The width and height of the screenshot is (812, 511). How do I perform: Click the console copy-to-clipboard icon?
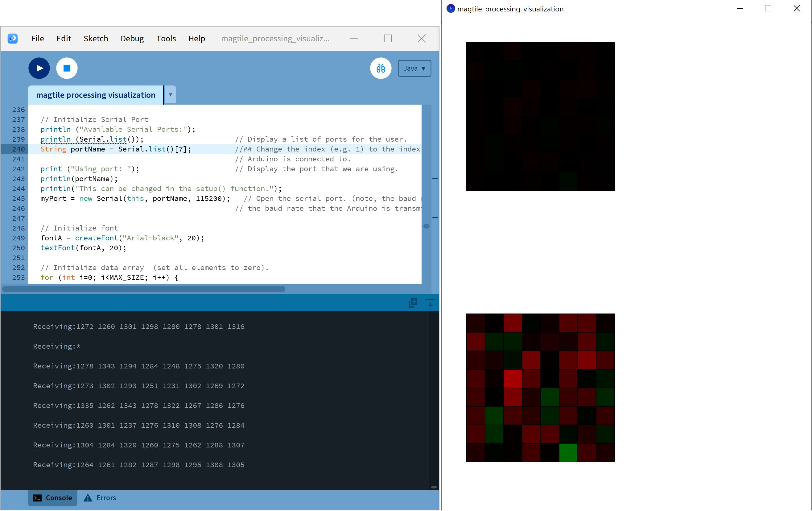(413, 302)
